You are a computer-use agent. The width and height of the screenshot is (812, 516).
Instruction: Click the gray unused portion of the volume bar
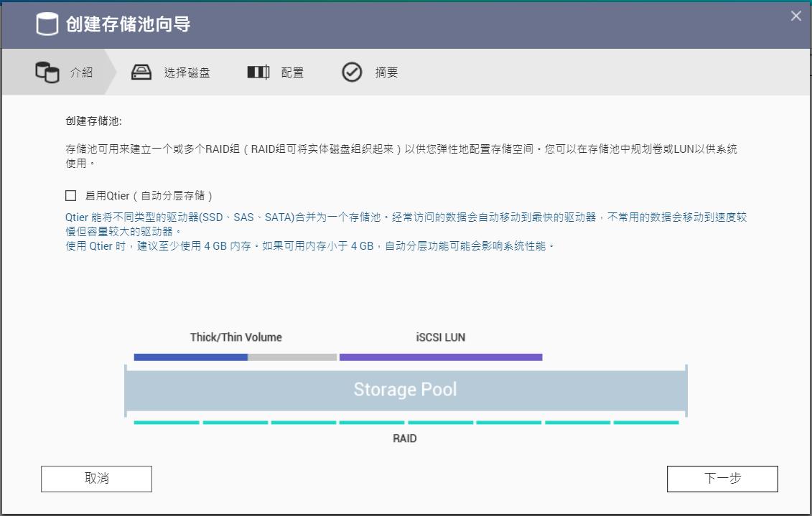(293, 356)
